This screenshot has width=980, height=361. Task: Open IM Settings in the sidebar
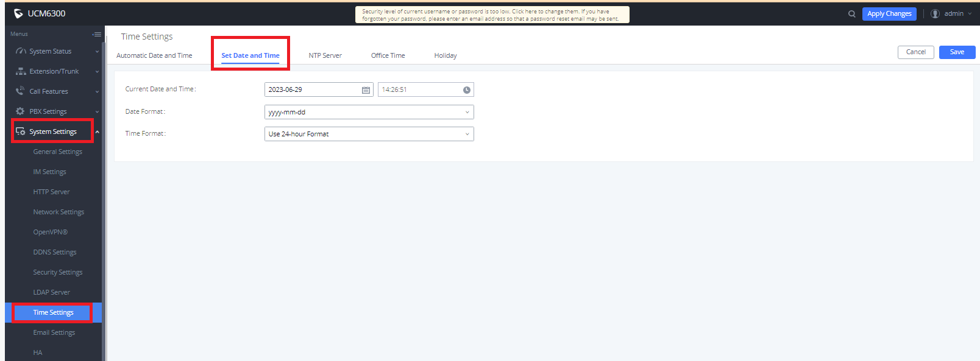pyautogui.click(x=50, y=172)
